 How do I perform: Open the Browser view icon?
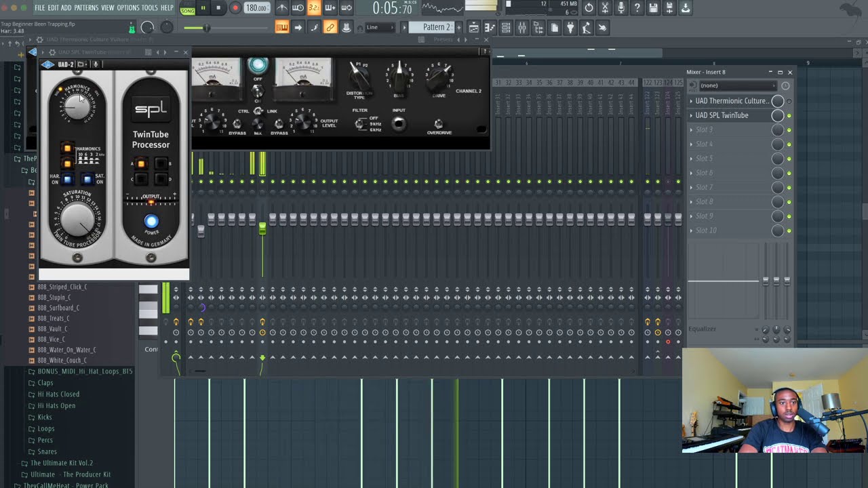pyautogui.click(x=538, y=28)
